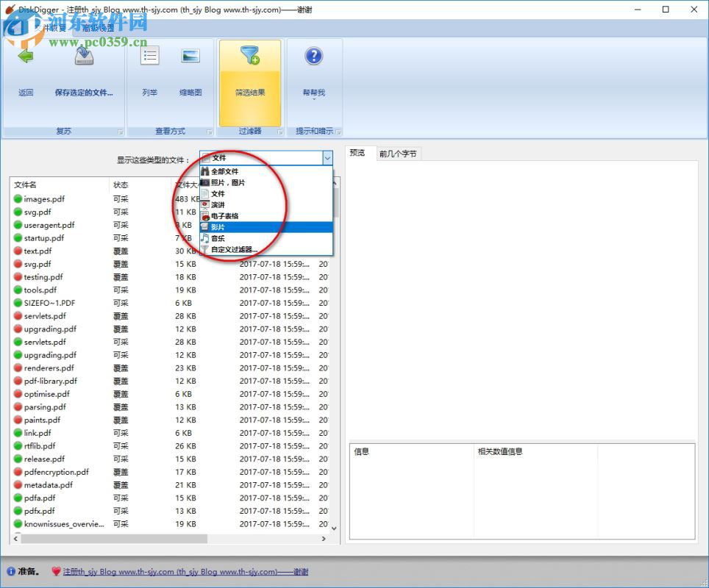
Task: Click the heart icon in status bar
Action: tap(56, 572)
